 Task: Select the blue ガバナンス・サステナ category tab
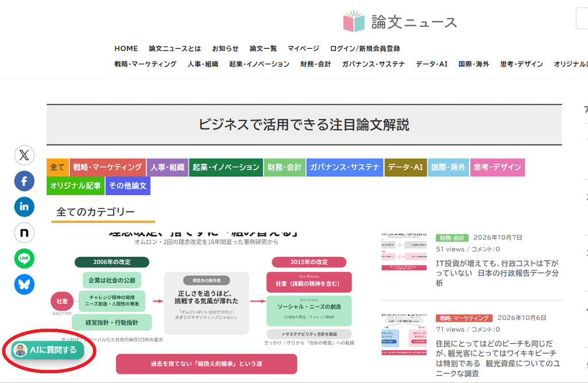(345, 167)
